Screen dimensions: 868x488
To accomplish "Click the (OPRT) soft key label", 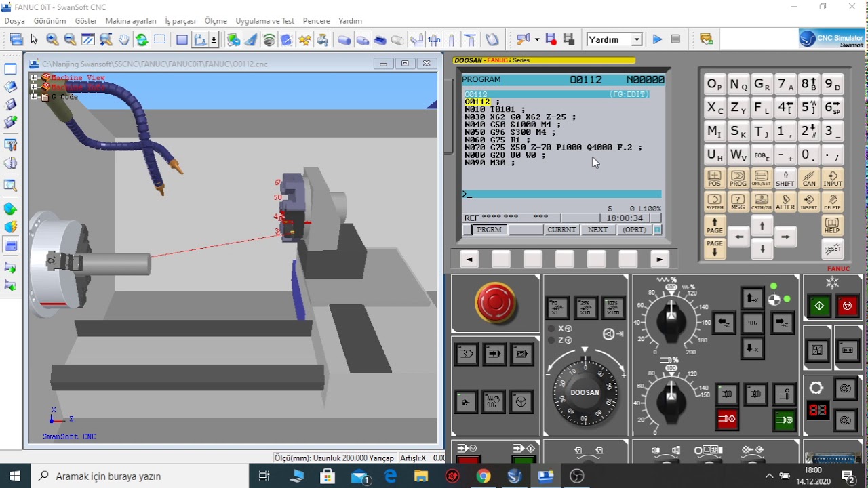I will (x=635, y=230).
